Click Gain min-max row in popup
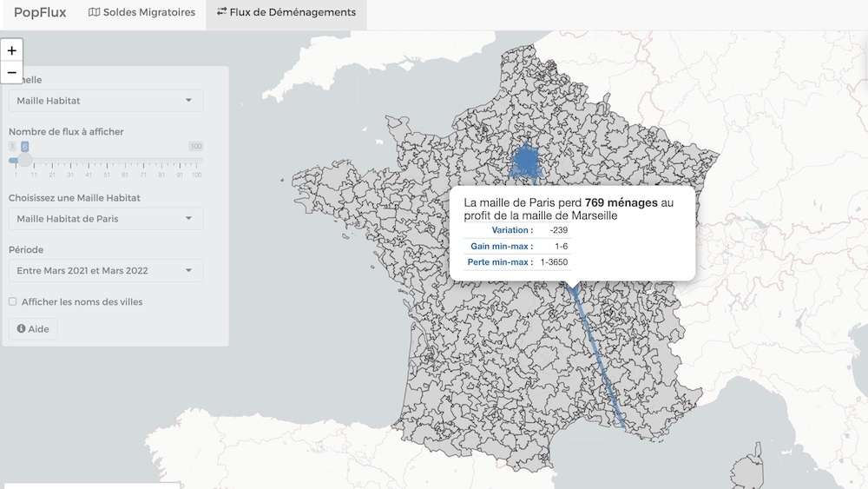 point(517,246)
